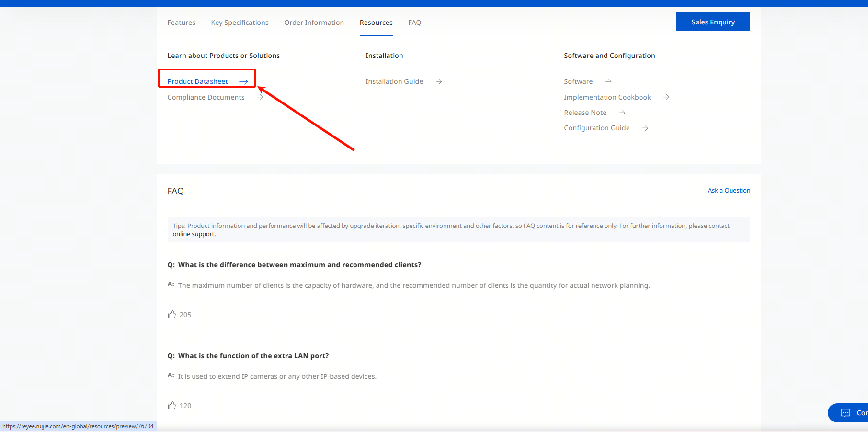Select the Order Information tab
Viewport: 868px width, 432px height.
[314, 23]
